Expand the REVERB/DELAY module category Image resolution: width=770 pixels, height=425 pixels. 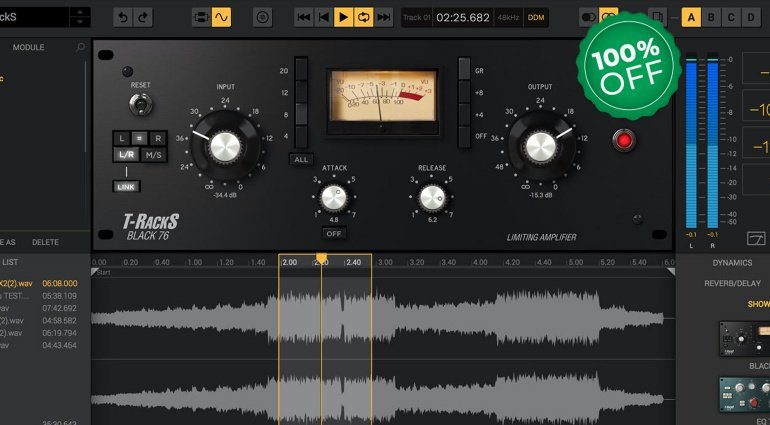click(732, 283)
